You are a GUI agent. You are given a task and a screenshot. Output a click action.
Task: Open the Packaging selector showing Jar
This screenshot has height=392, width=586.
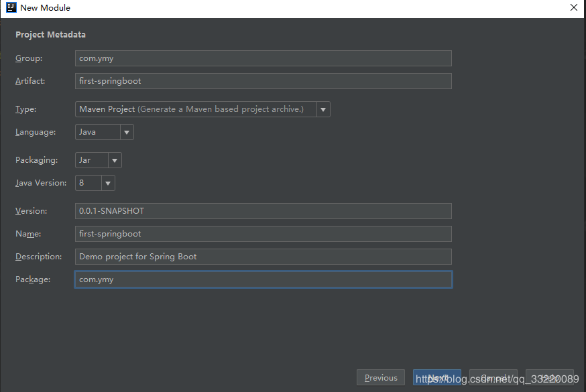99,160
